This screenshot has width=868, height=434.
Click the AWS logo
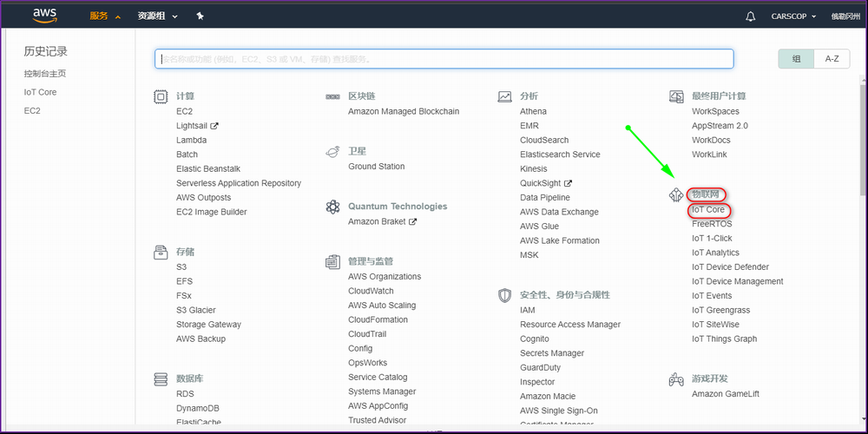click(45, 16)
